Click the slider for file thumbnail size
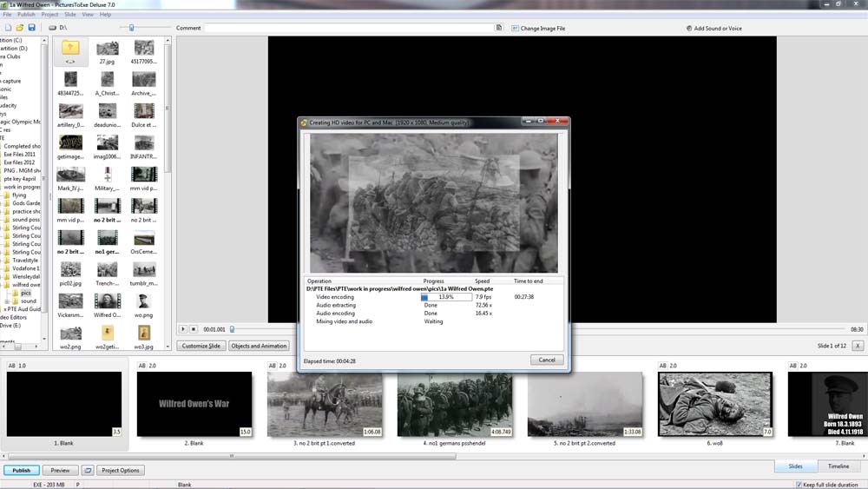868x489 pixels. pos(131,27)
